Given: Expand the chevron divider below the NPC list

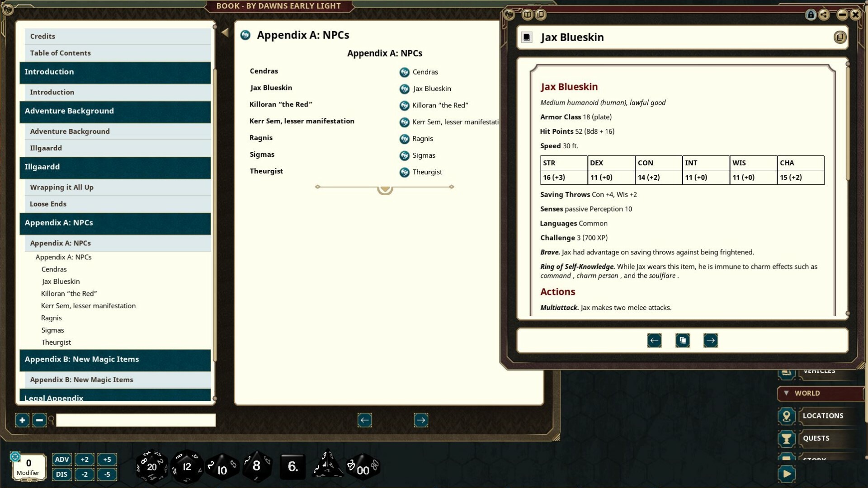Looking at the screenshot, I should point(385,188).
